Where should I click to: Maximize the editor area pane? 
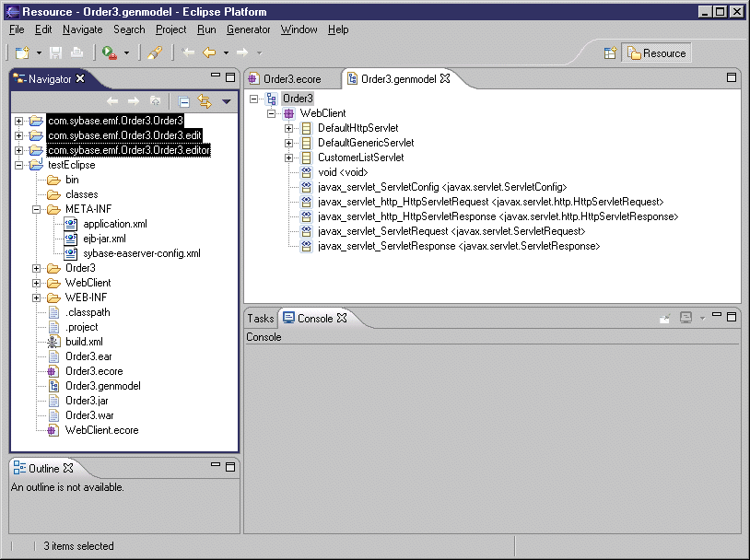tap(732, 77)
